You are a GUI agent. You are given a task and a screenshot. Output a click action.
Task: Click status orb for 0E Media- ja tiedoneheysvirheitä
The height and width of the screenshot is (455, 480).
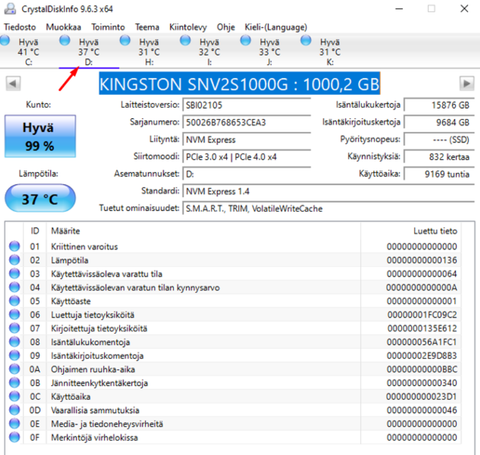(14, 424)
